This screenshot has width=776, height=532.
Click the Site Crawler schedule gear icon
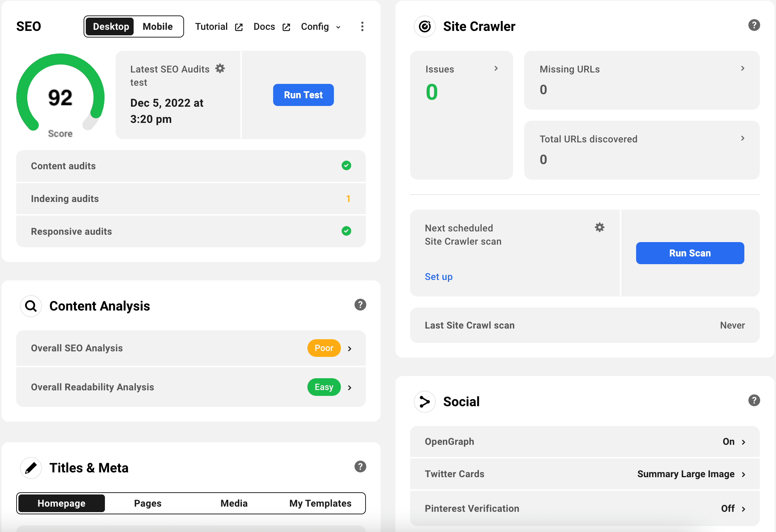(600, 227)
